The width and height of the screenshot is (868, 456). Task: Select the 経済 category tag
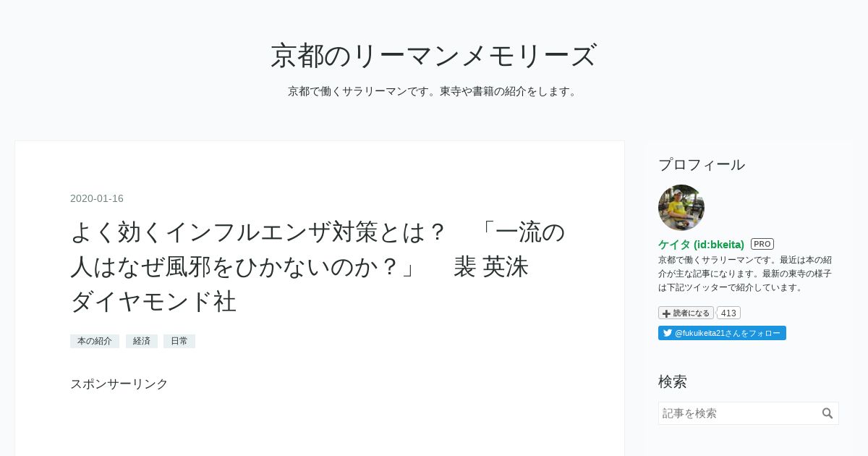pyautogui.click(x=142, y=341)
